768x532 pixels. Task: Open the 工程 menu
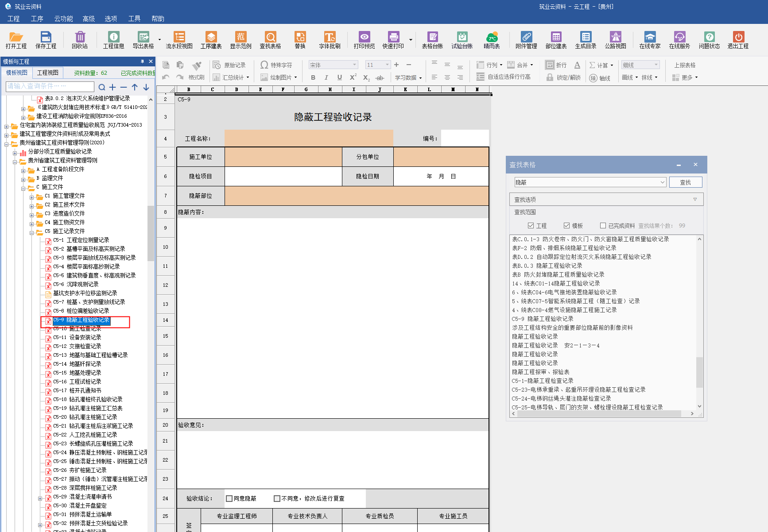[x=13, y=19]
